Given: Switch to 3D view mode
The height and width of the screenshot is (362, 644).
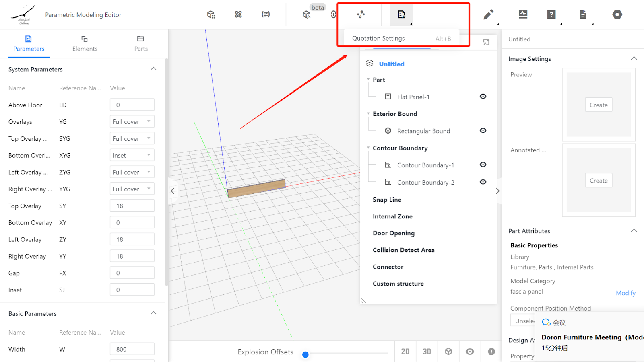Looking at the screenshot, I should pos(427,352).
